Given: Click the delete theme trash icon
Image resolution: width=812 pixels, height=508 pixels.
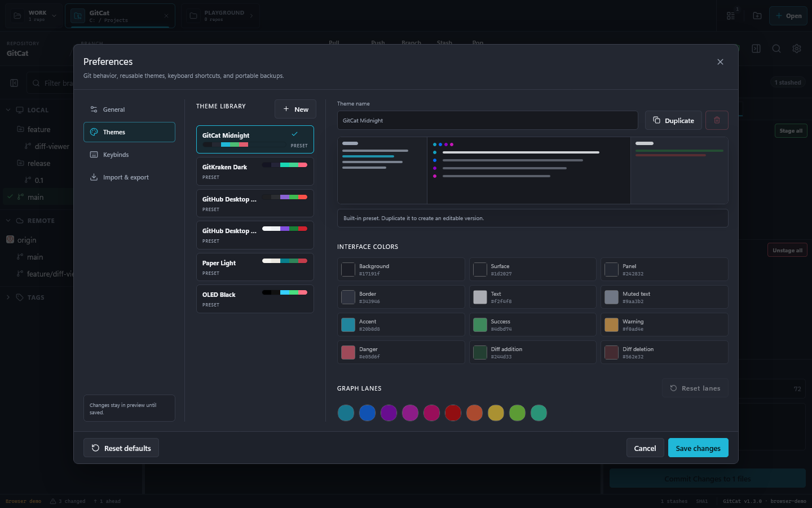Looking at the screenshot, I should click(717, 120).
